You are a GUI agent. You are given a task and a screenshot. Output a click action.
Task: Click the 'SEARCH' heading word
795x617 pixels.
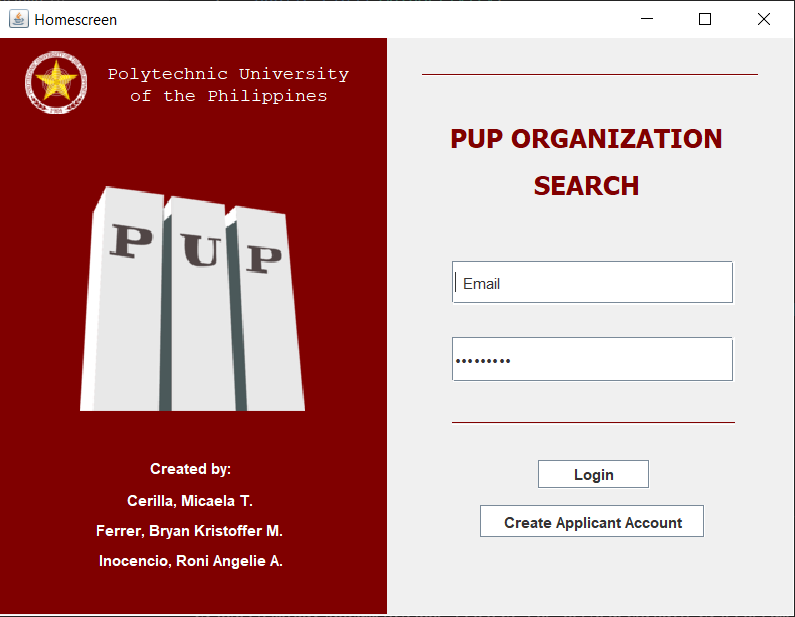[586, 186]
